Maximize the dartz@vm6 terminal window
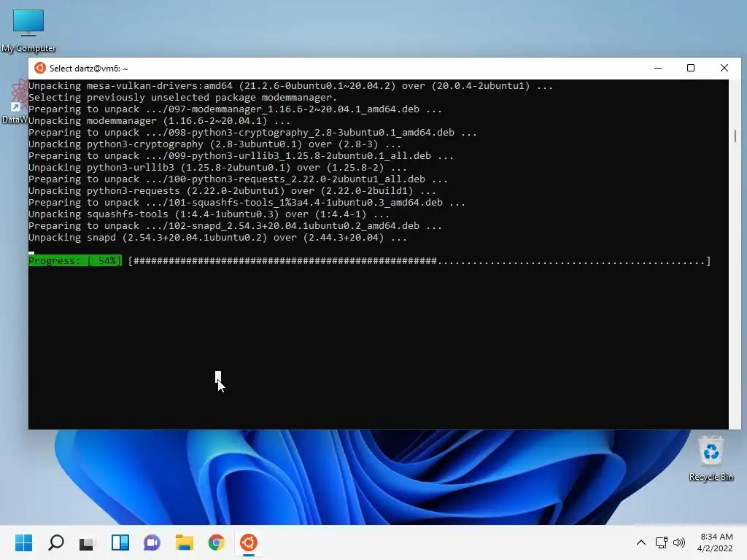 691,68
